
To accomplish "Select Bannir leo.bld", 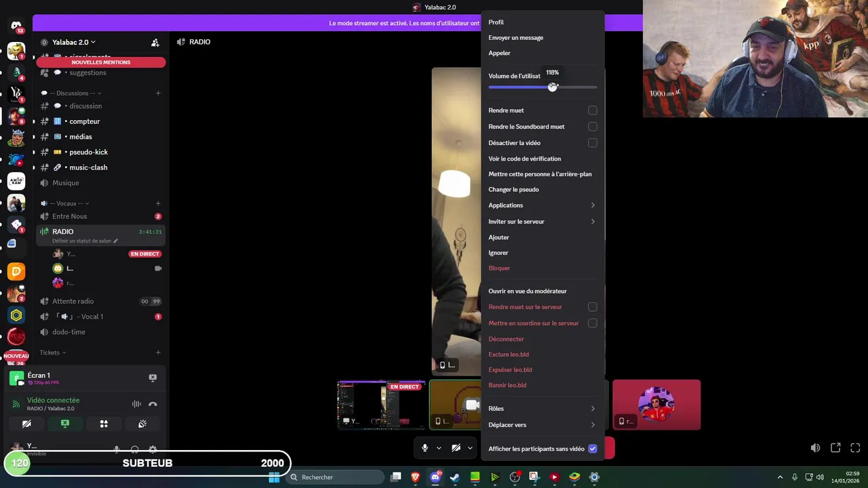I will tap(507, 386).
